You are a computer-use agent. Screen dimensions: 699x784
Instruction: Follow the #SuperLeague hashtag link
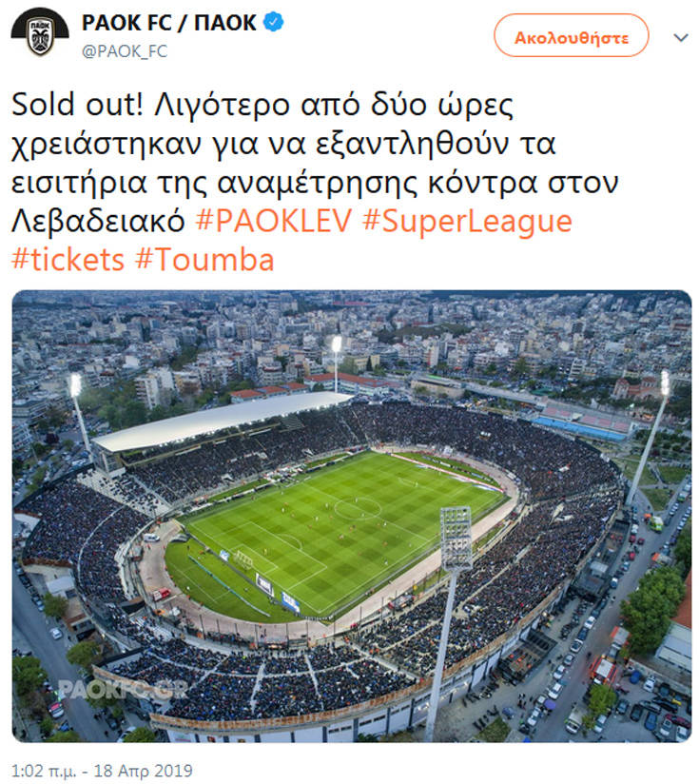coord(467,222)
